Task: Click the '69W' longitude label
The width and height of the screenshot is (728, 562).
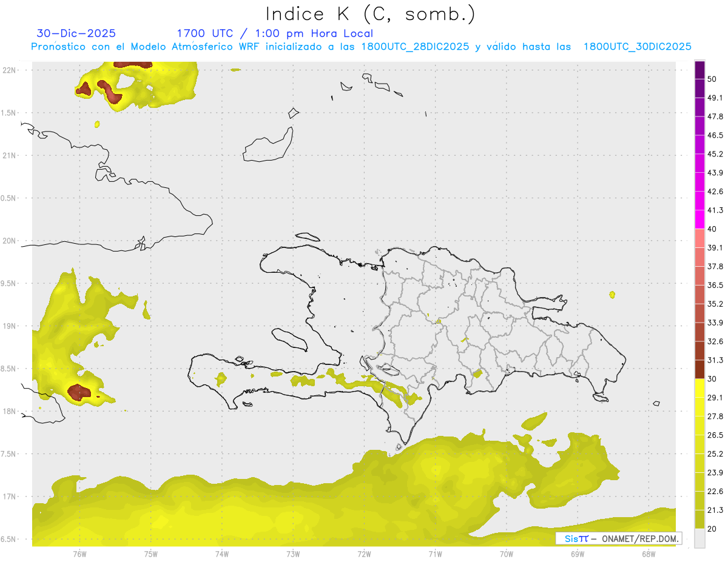Action: pos(578,554)
